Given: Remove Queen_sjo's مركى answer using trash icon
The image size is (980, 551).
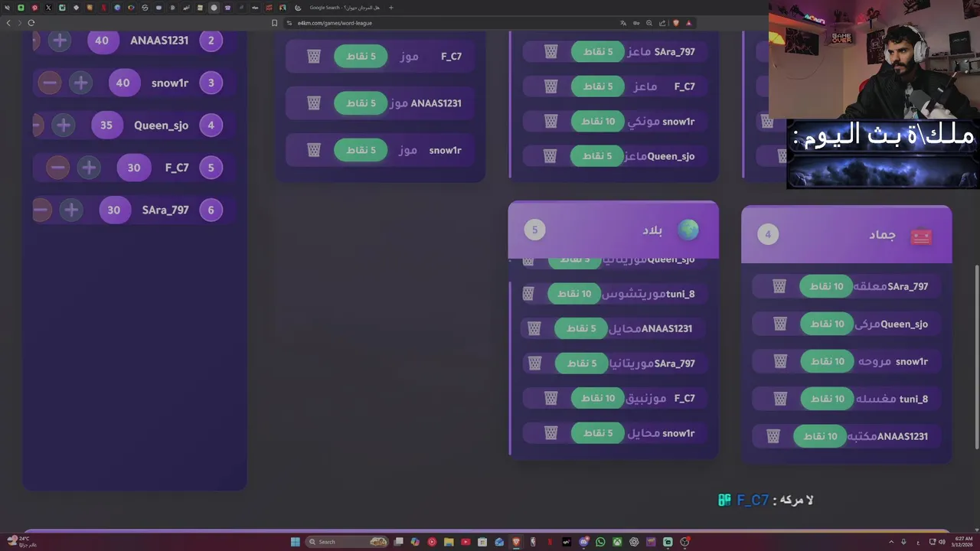Looking at the screenshot, I should click(x=780, y=324).
